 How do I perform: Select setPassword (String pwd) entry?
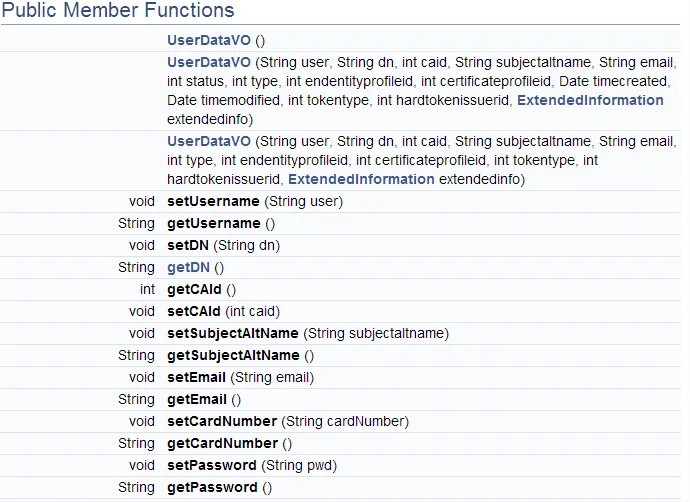[x=212, y=465]
